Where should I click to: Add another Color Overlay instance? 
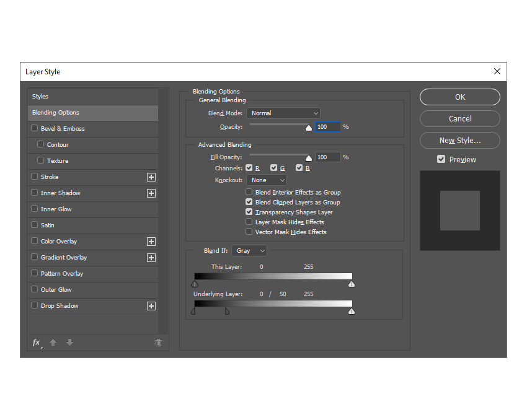pos(151,241)
